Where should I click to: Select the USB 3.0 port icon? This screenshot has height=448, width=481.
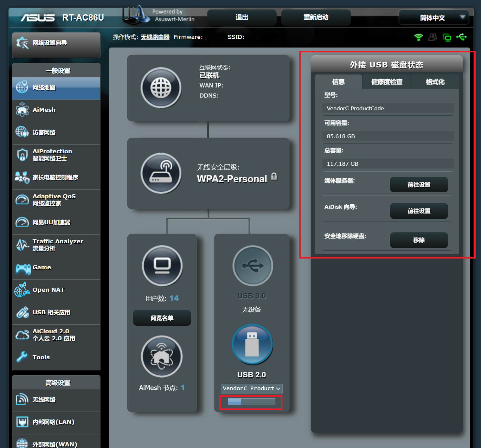(x=253, y=266)
